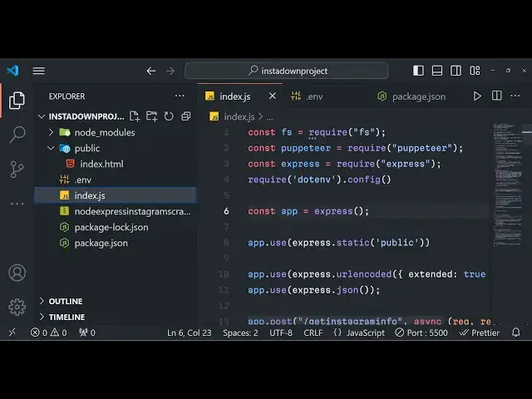Split the editor to the right
Viewport: 532px width, 399px height.
click(497, 96)
